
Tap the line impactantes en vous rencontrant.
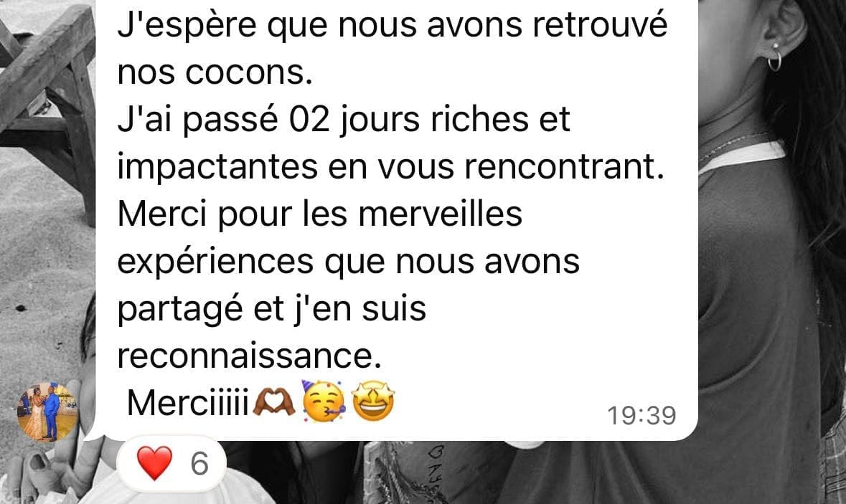coord(390,167)
